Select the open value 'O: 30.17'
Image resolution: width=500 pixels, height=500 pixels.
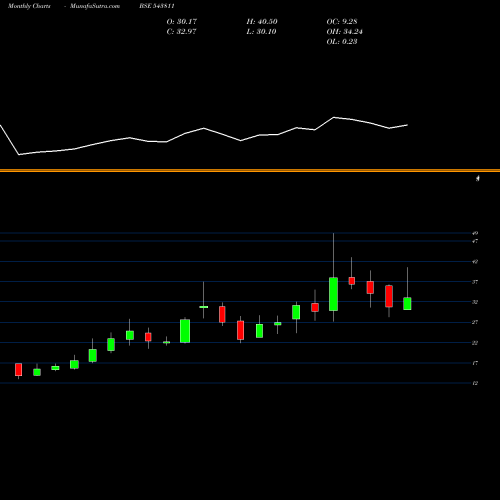tap(182, 21)
